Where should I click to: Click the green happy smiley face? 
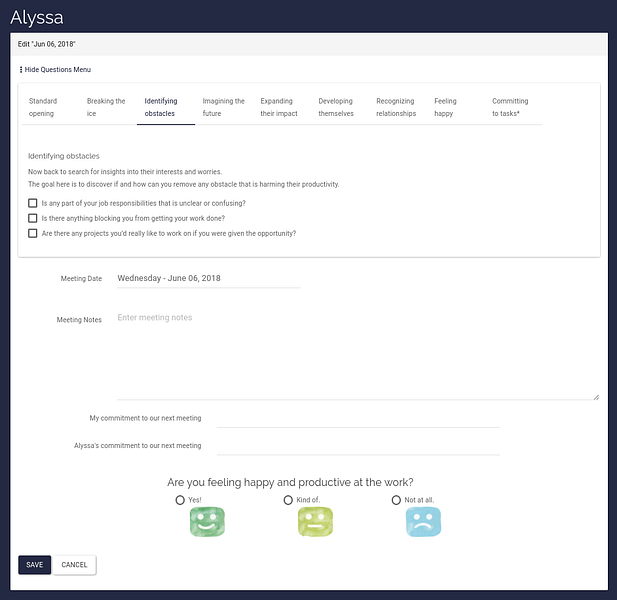click(207, 522)
